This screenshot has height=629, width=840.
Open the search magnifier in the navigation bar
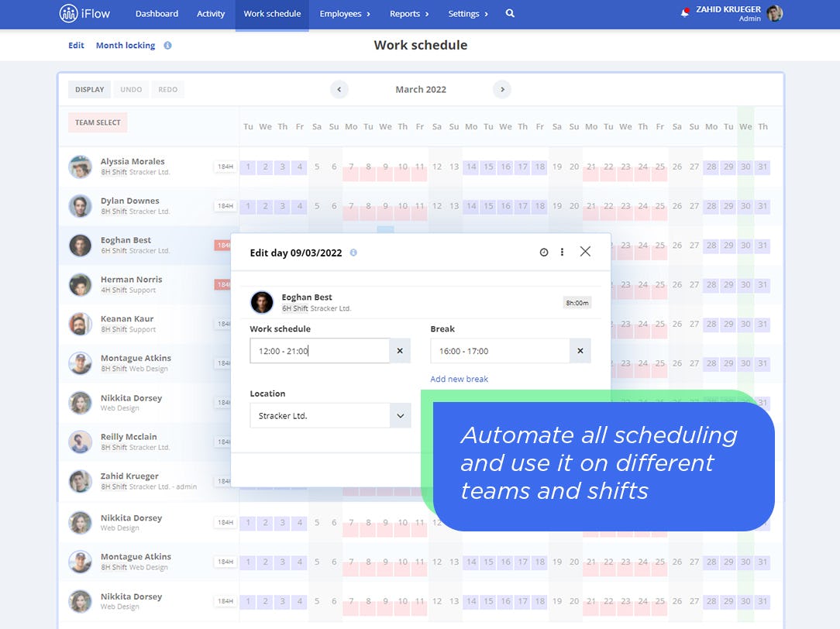509,13
